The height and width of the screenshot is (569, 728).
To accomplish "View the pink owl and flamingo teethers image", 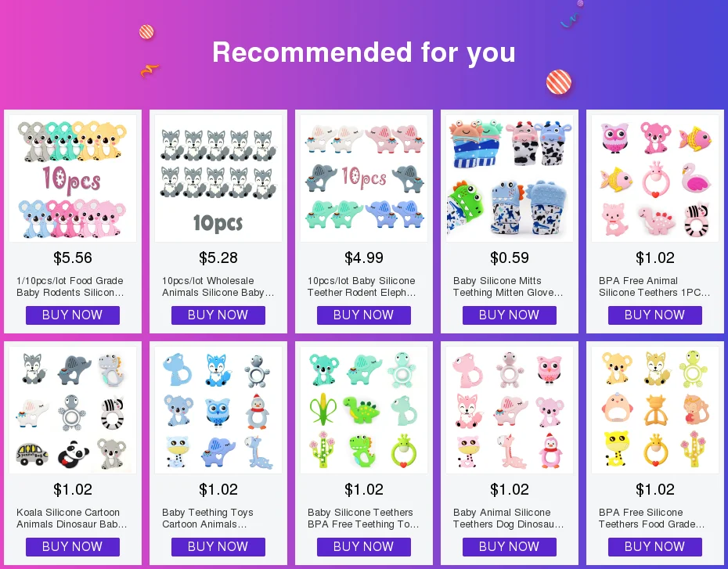I will [x=655, y=178].
